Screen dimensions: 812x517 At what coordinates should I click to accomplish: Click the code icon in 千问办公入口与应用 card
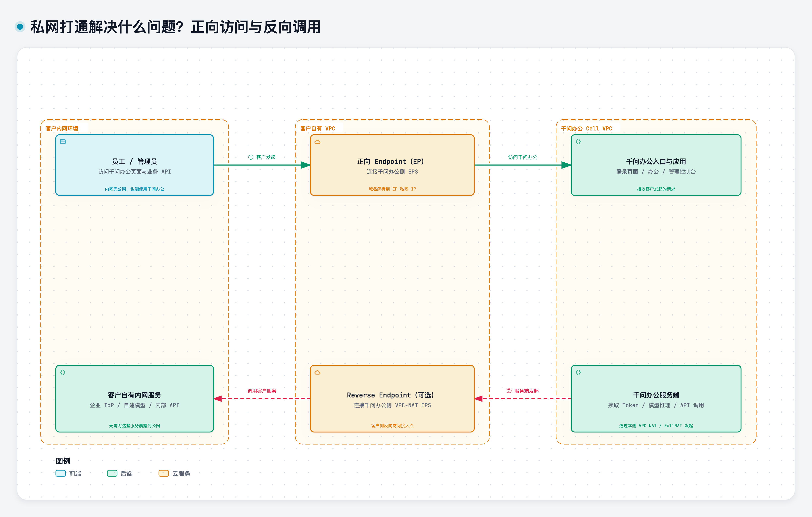pos(578,142)
